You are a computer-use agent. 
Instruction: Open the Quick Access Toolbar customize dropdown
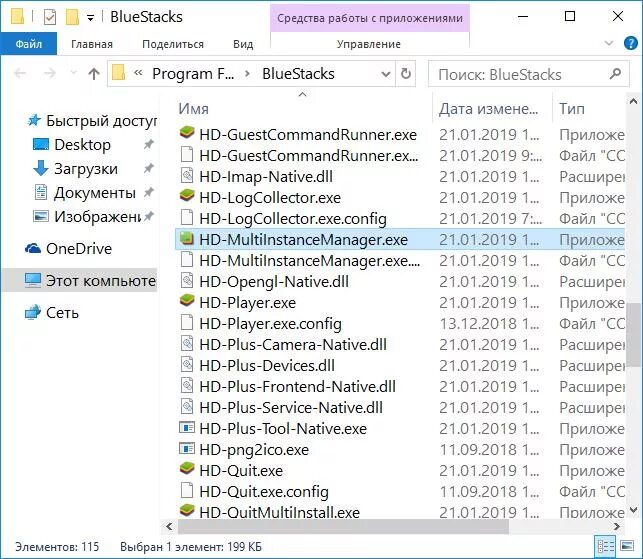[90, 18]
